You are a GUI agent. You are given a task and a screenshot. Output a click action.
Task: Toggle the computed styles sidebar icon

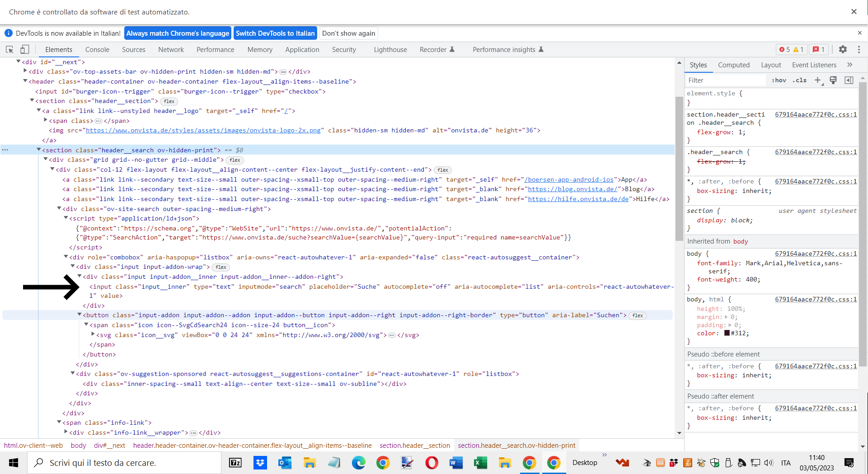point(849,80)
